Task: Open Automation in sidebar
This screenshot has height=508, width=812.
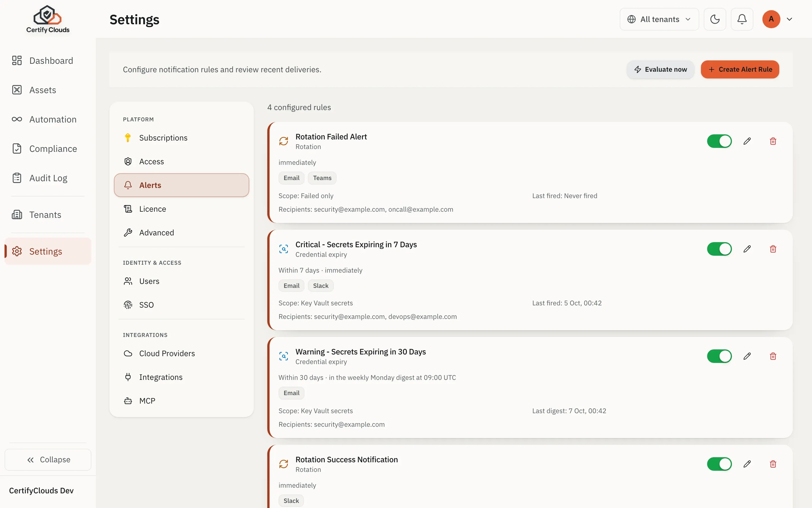Action: pos(48,119)
